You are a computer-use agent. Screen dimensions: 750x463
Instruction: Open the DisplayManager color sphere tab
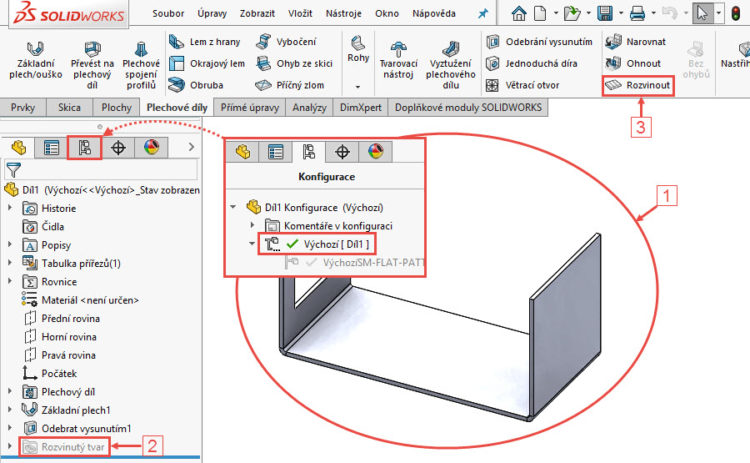tap(151, 148)
